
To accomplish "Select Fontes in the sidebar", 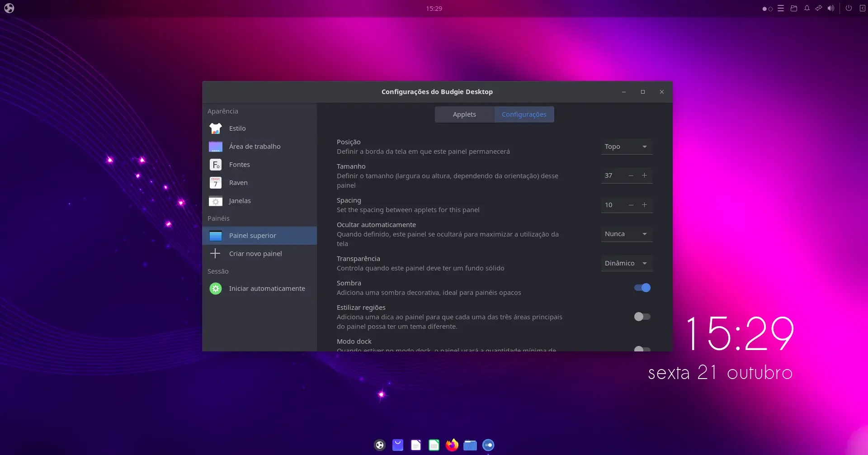I will 259,165.
